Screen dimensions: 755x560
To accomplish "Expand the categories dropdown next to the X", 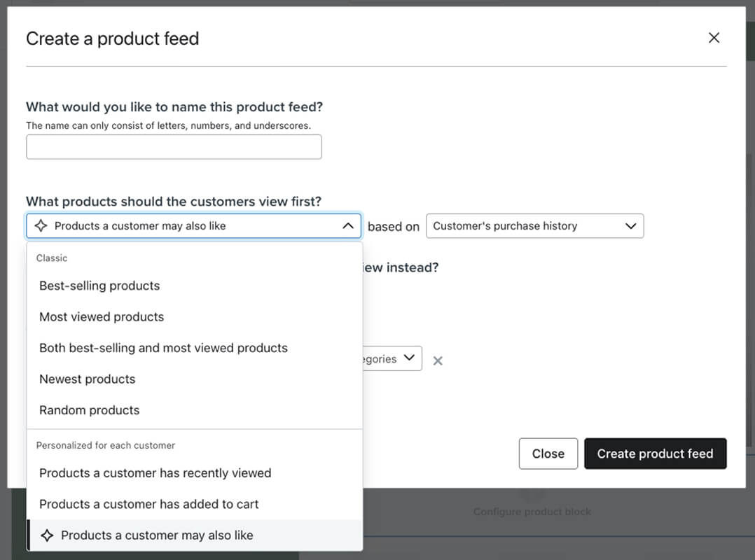I will (408, 358).
